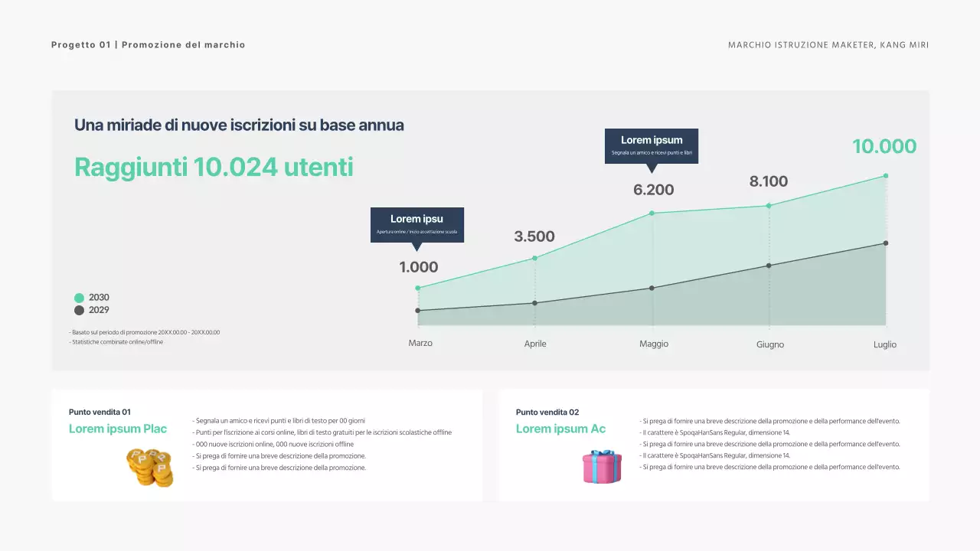Select the green 2030 color swatch
The image size is (980, 551).
point(79,297)
